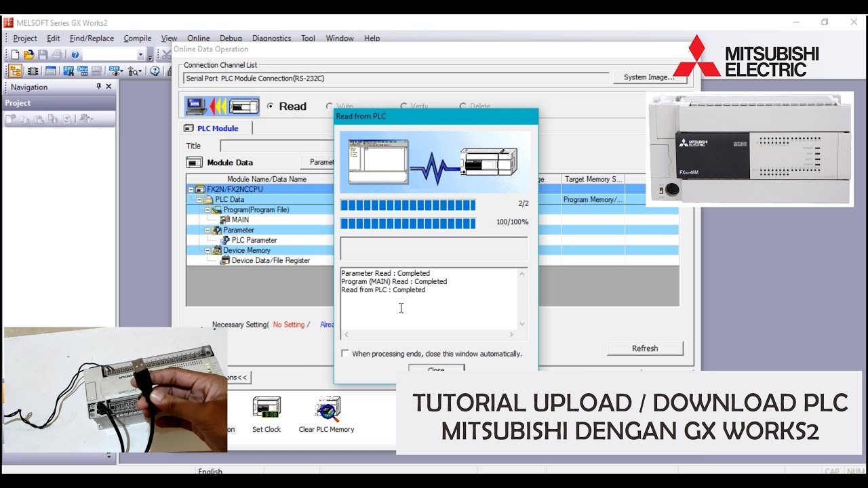Click the Device Data/File Register icon
This screenshot has height=488, width=868.
tap(225, 260)
